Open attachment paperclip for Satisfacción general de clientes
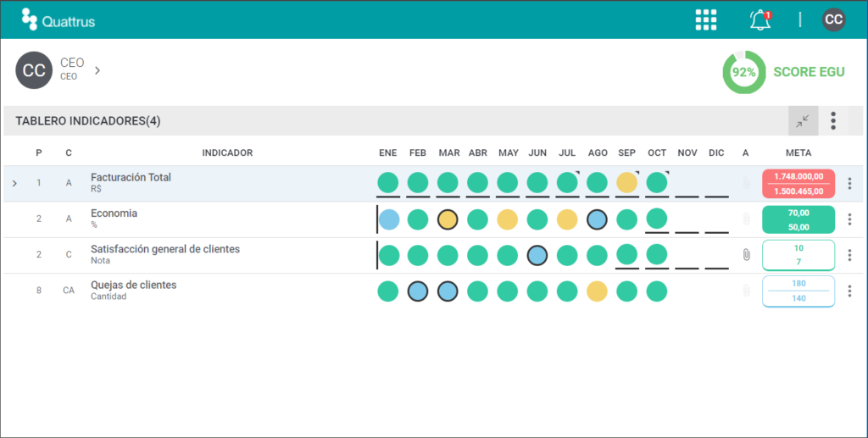This screenshot has height=438, width=868. pos(746,255)
